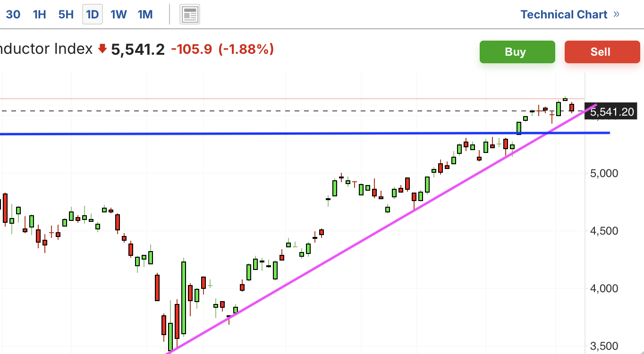Screen dimensions: 644x354
Task: Choose the 5H chart interval
Action: point(66,15)
